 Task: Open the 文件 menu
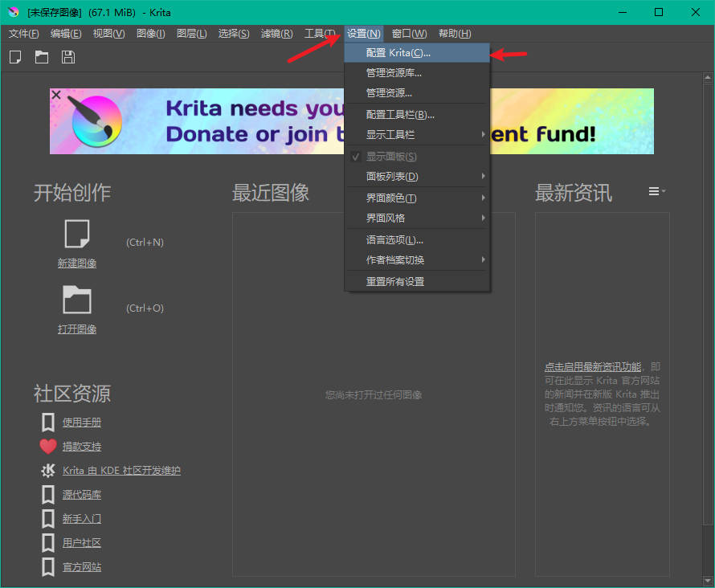point(24,34)
